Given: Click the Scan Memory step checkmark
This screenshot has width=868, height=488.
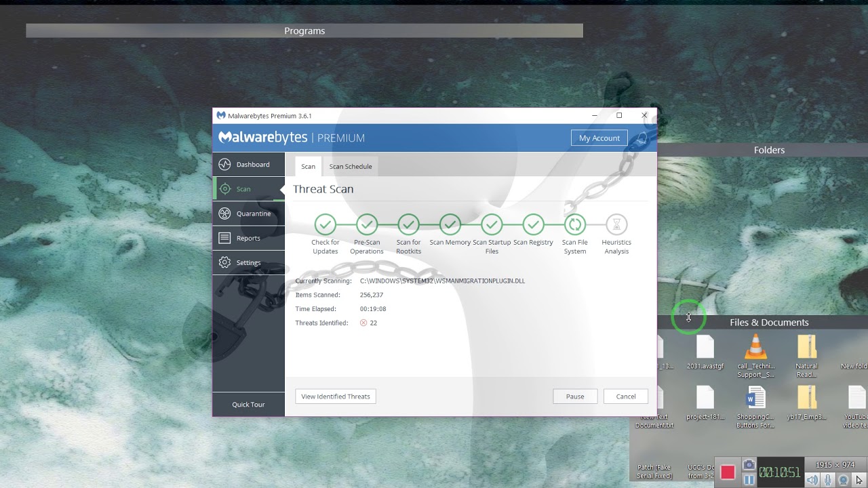Looking at the screenshot, I should [450, 224].
